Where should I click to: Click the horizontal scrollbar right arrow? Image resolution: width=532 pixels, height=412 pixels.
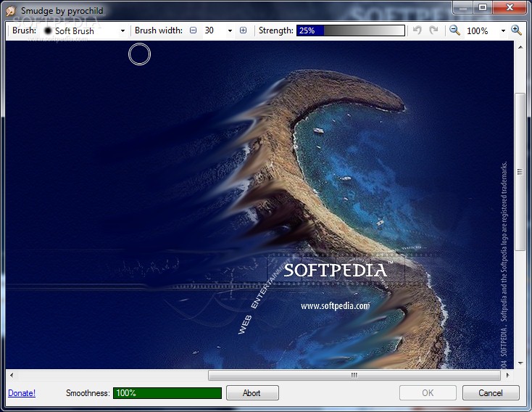[507, 375]
